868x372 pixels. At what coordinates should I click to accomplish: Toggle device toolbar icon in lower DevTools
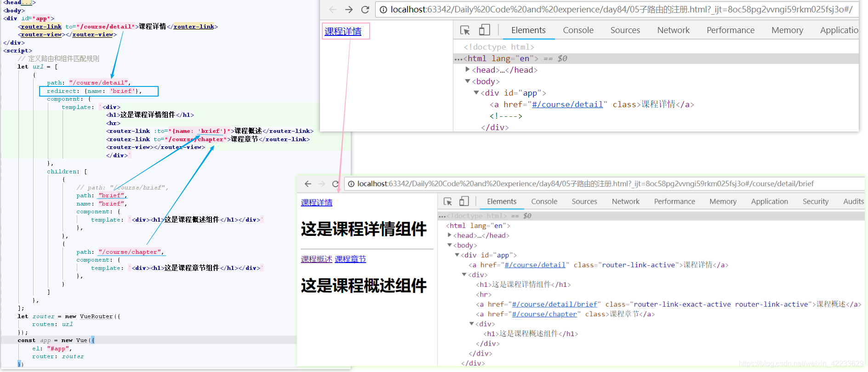click(x=464, y=201)
